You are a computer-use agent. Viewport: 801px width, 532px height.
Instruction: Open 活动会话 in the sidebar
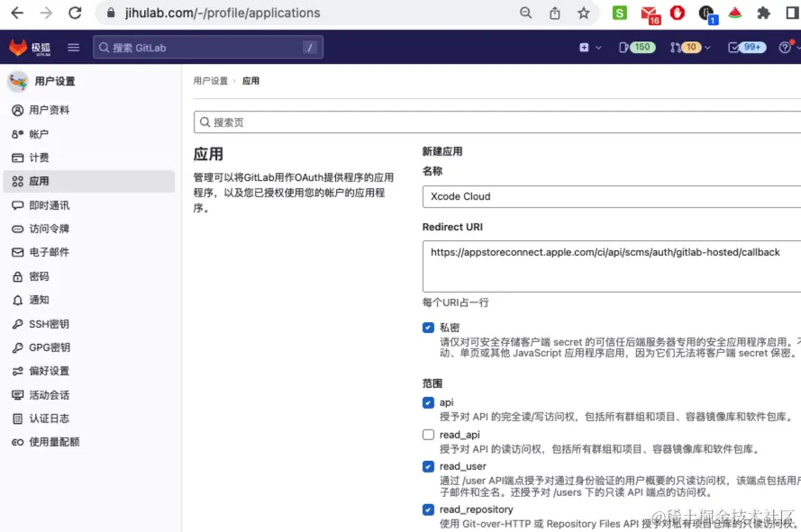(x=89, y=395)
